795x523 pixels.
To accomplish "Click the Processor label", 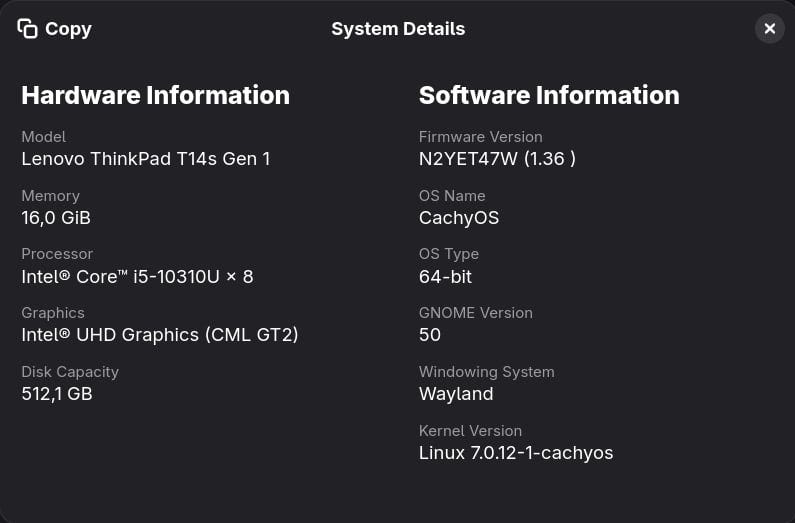I will tap(57, 254).
